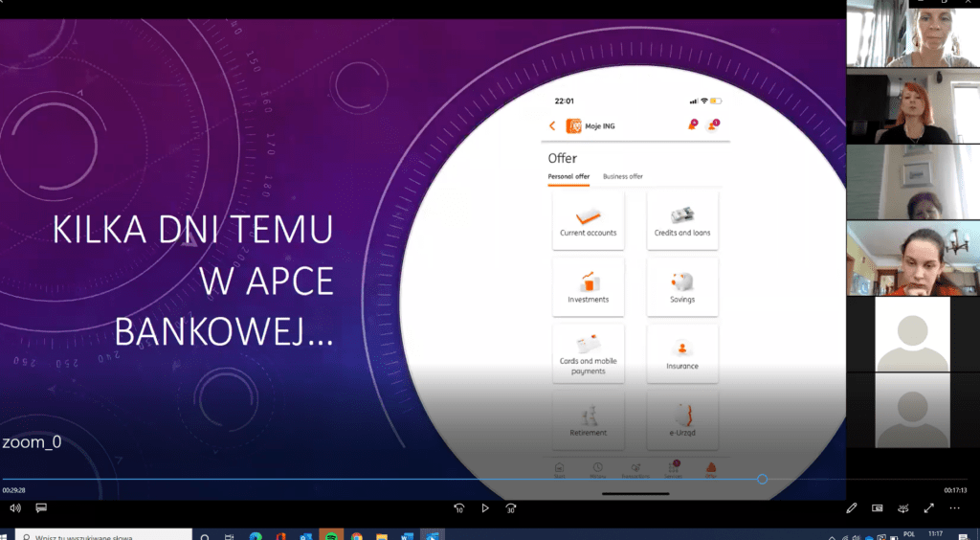Click the POL language indicator in system tray
The image size is (980, 540).
[909, 534]
